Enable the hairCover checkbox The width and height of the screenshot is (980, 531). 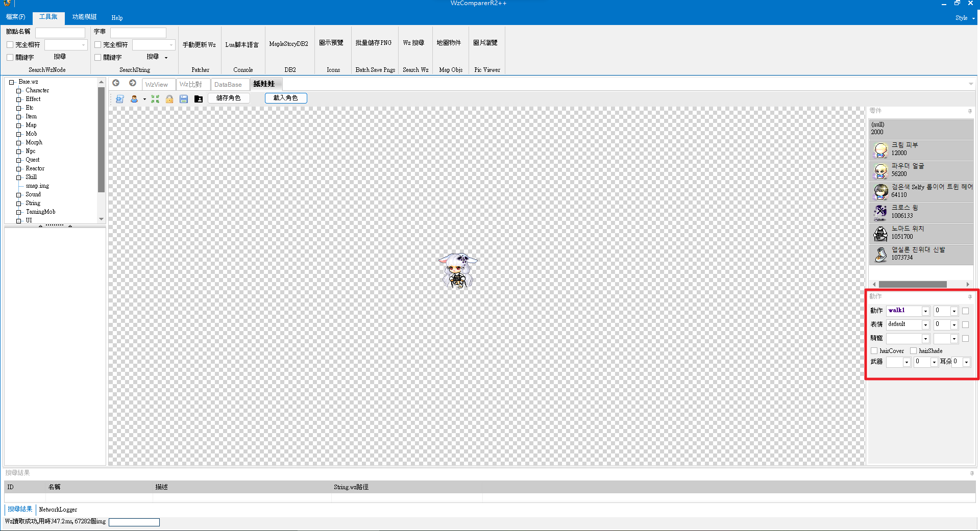click(x=874, y=351)
